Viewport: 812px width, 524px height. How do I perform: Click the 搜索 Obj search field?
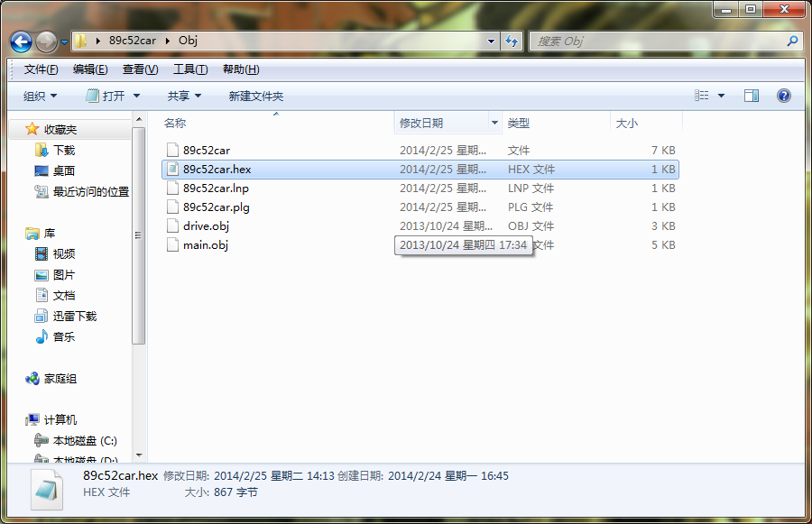[x=657, y=41]
